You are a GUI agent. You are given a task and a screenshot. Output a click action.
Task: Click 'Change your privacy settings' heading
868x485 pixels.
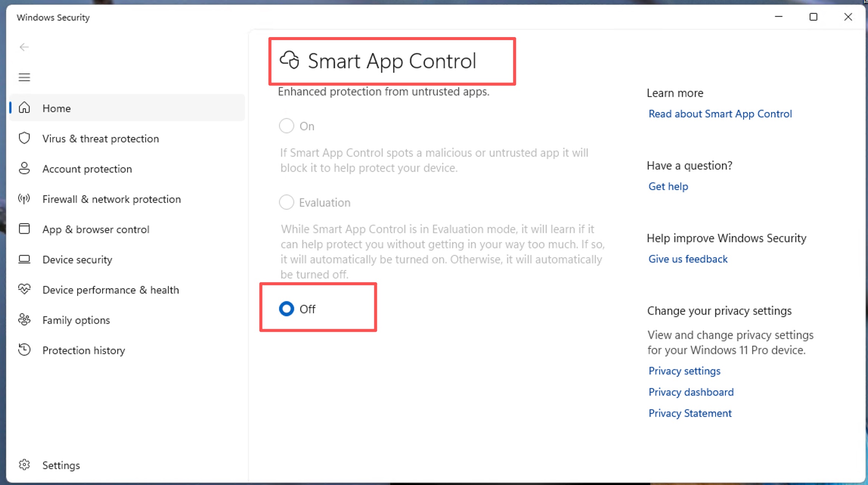click(x=719, y=311)
